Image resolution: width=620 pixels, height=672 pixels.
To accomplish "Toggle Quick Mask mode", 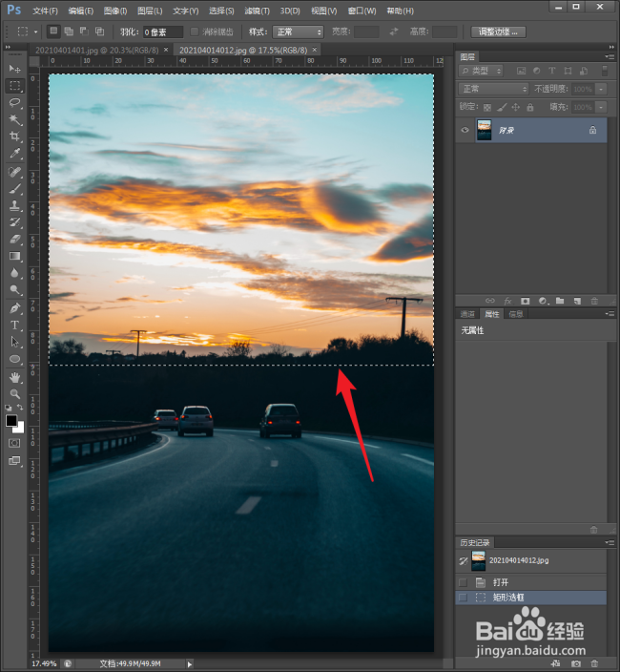I will [14, 443].
